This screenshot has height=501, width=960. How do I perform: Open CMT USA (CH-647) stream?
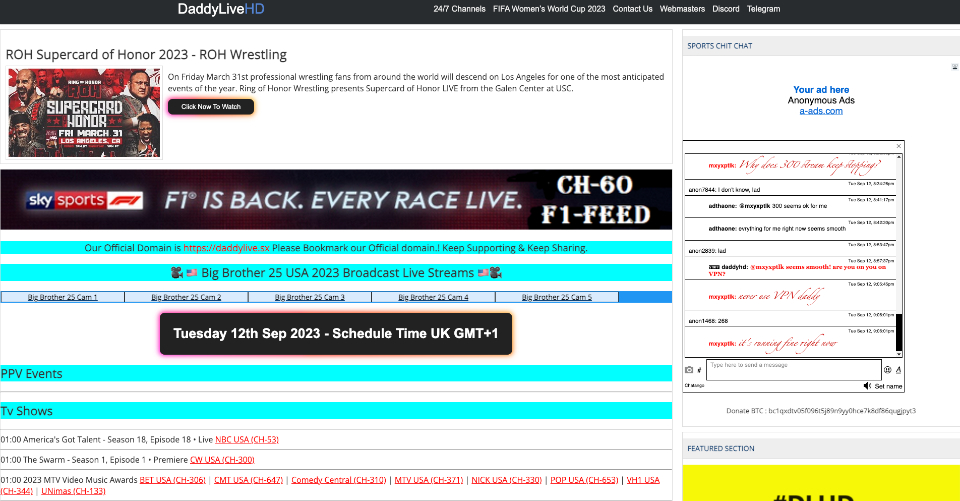point(249,480)
